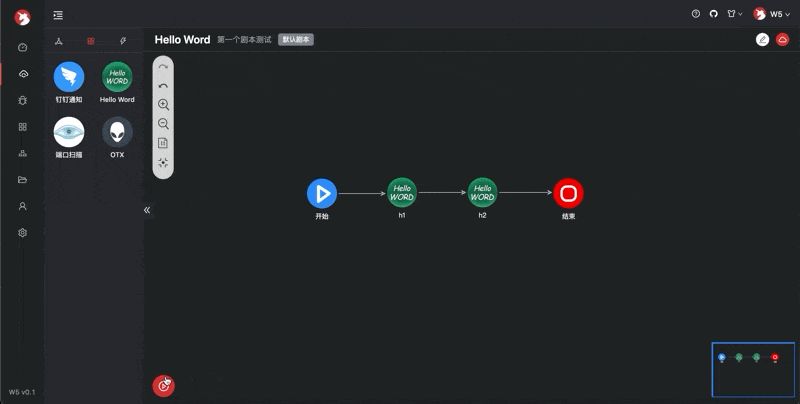This screenshot has width=800, height=404.
Task: Run the playbook with red play button
Action: pos(163,385)
